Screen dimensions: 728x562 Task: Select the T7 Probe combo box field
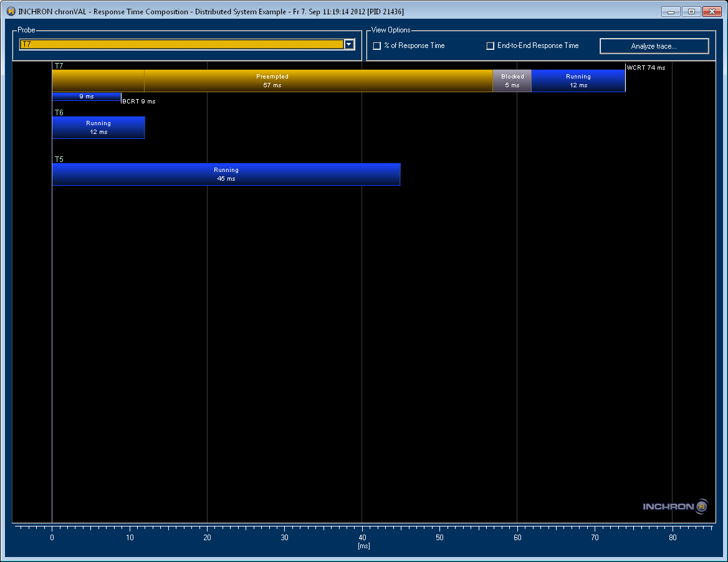186,45
